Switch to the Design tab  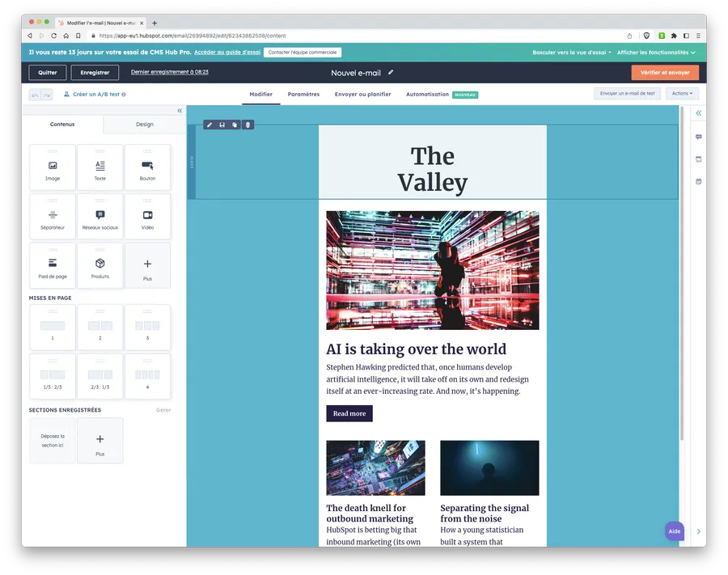[144, 125]
